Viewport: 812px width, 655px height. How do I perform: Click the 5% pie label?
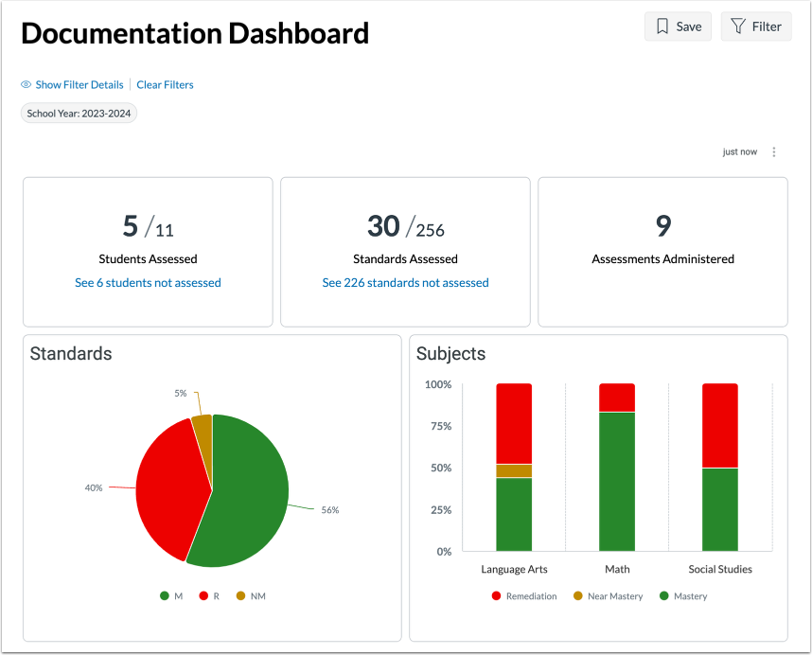click(180, 394)
